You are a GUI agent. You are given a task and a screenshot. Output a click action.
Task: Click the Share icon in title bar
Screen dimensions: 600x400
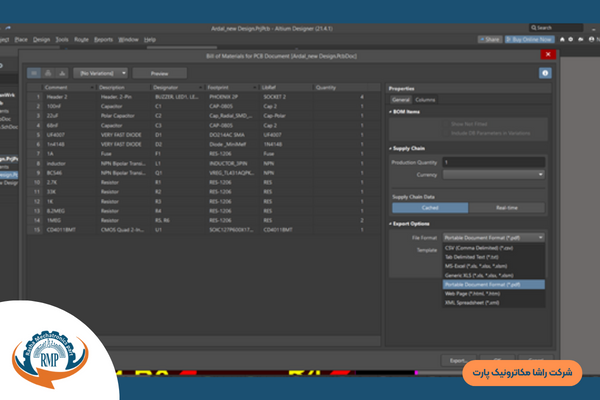490,39
